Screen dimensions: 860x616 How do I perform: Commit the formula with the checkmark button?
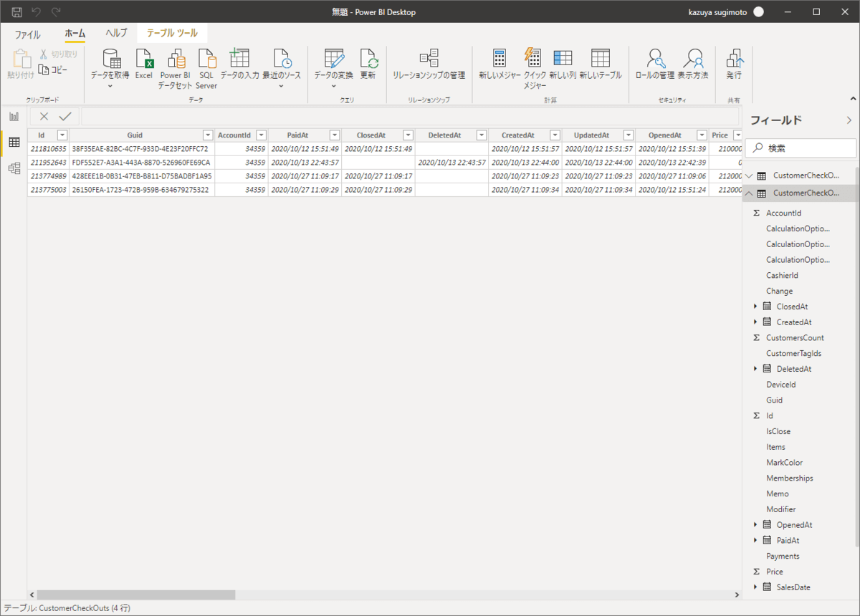click(65, 117)
